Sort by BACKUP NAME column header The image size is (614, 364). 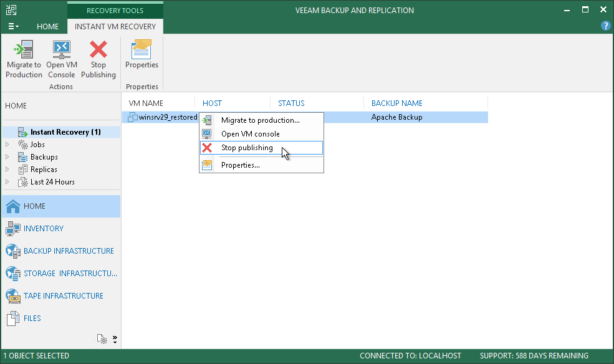[x=396, y=103]
